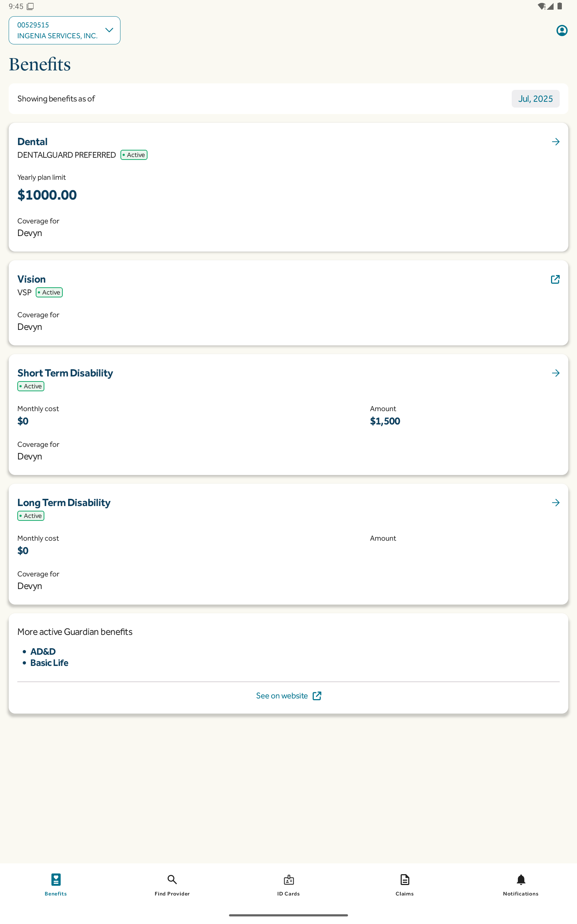
Task: Open the Claims document icon
Action: click(x=405, y=880)
